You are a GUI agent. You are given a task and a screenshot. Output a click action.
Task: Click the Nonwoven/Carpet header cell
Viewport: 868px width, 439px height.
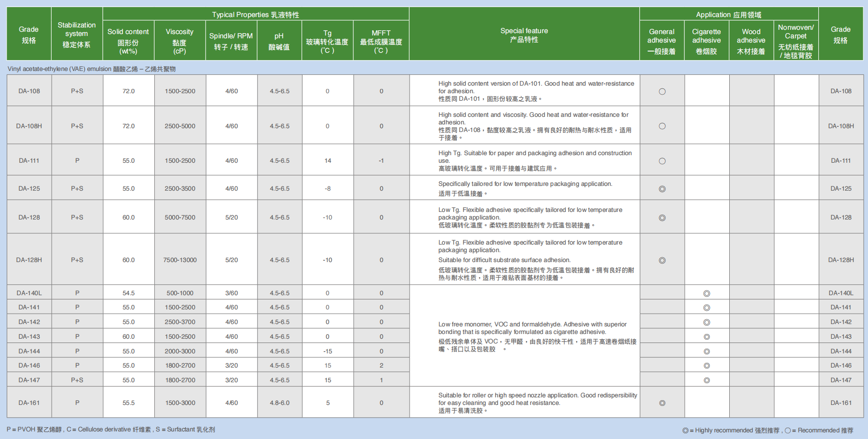click(x=796, y=41)
